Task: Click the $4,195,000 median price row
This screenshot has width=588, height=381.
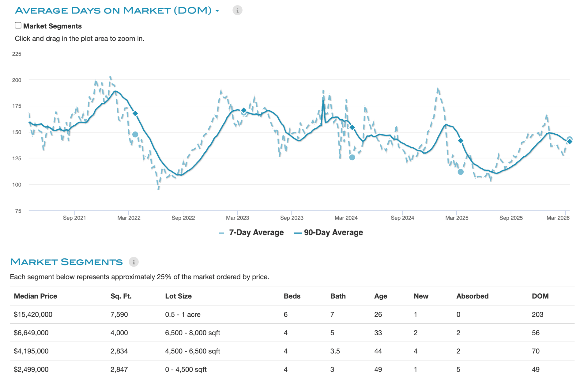Action: tap(31, 351)
